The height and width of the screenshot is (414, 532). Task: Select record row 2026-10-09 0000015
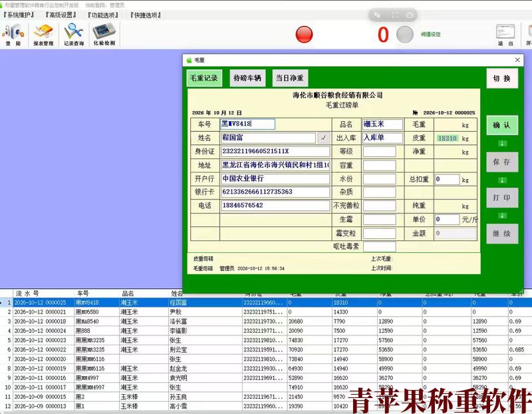[x=266, y=397]
